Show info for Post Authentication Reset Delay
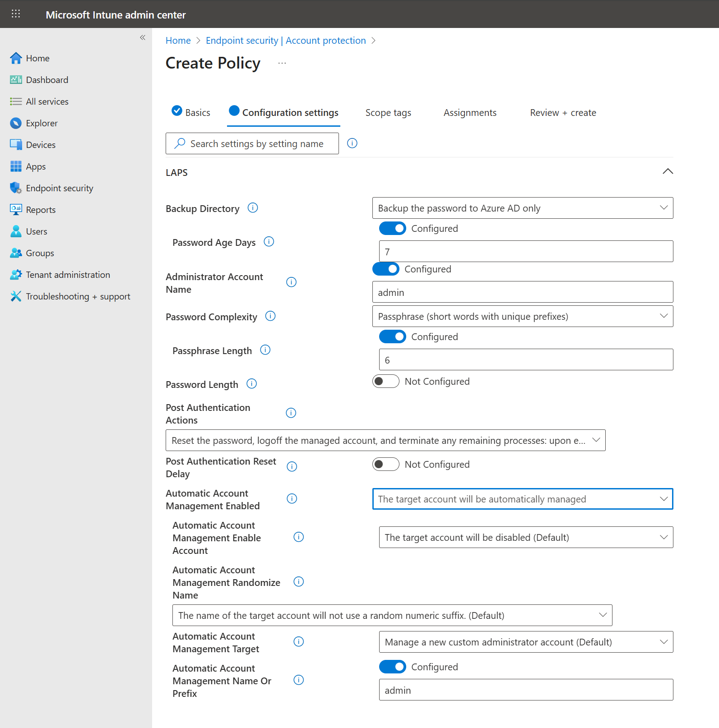 (292, 467)
